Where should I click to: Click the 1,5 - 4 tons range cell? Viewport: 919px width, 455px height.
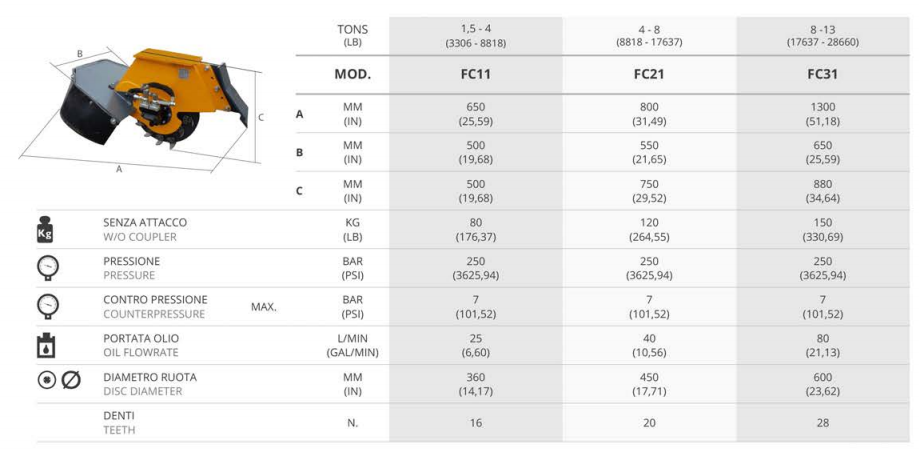tap(476, 36)
